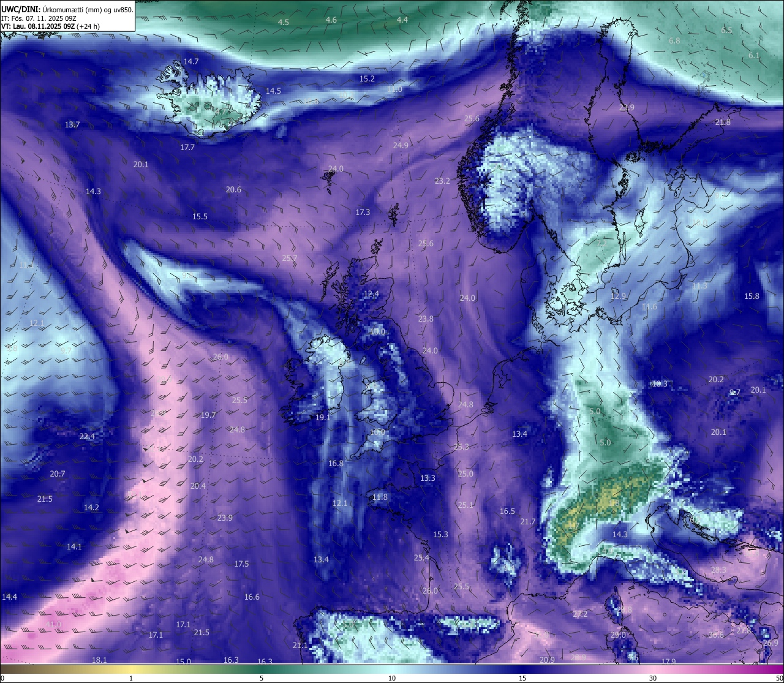Click the 22.4 value at the left side

click(x=87, y=437)
